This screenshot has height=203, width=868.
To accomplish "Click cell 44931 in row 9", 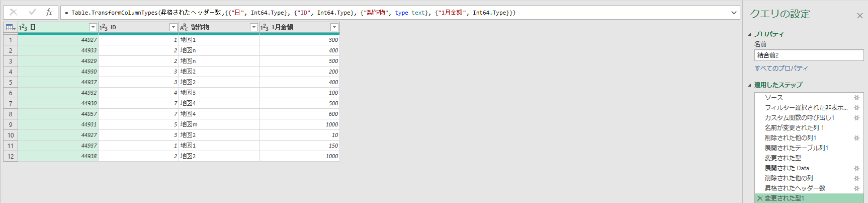I will pyautogui.click(x=58, y=124).
